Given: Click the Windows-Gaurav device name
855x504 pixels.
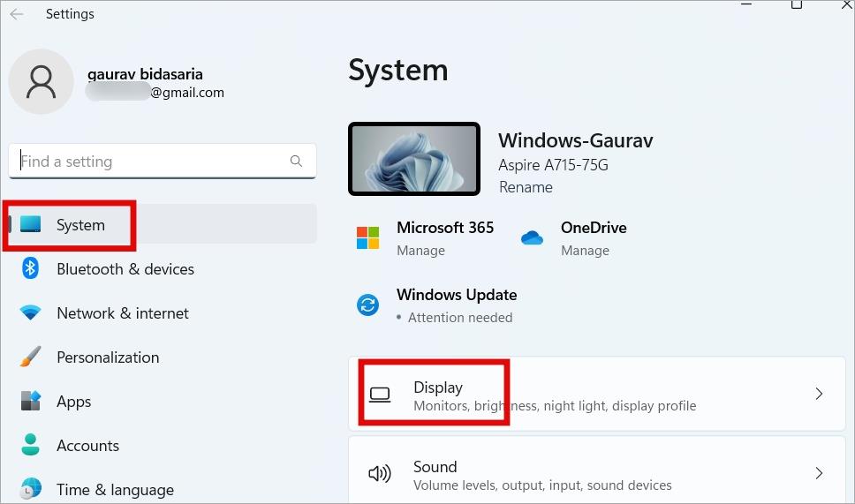Looking at the screenshot, I should [x=575, y=140].
